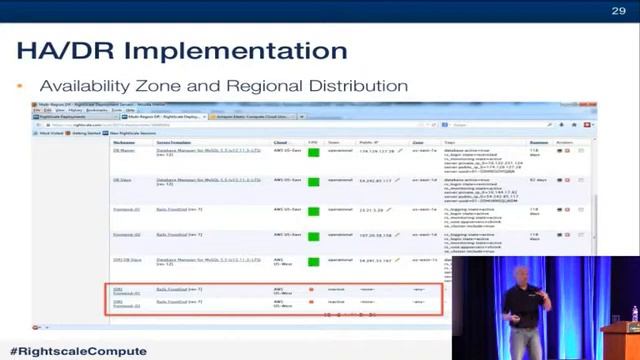Open the Edit menu
This screenshot has width=640, height=360.
[48, 110]
